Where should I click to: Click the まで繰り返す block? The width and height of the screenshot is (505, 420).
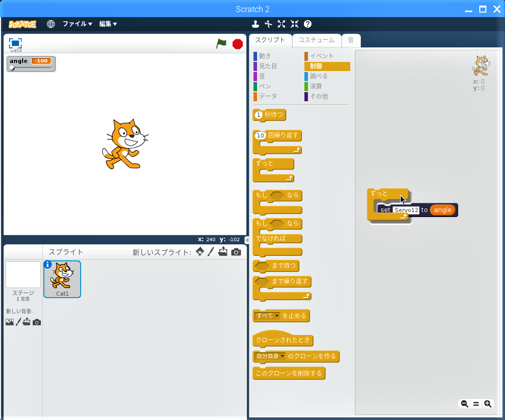tap(282, 282)
